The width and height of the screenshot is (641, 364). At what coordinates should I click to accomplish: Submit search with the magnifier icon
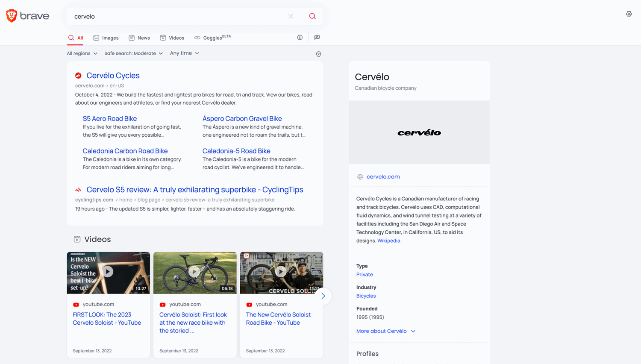point(312,16)
